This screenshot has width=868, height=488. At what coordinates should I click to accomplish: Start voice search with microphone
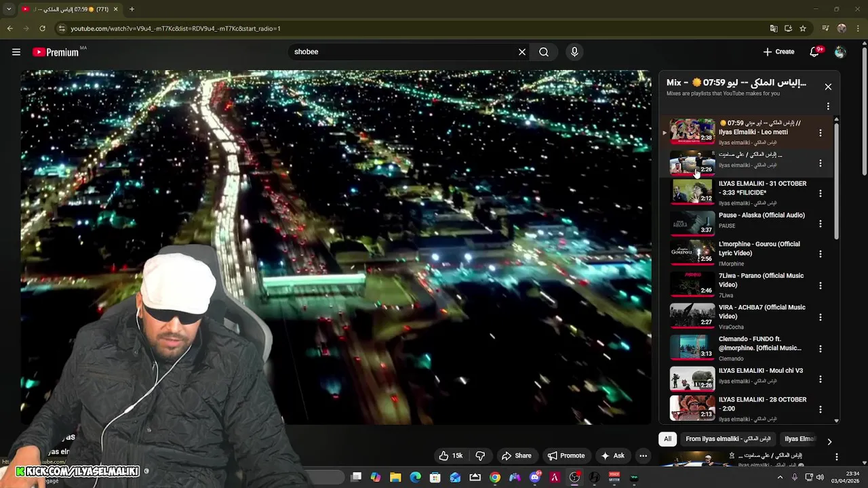click(574, 52)
